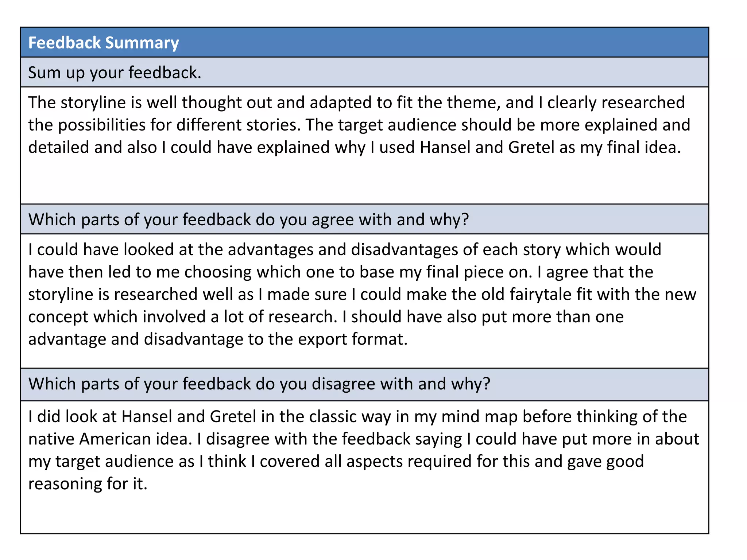Viewport: 747px width, 560px height.
Task: Select the 'Sum up your feedback.' prompt row
Action: pos(364,72)
